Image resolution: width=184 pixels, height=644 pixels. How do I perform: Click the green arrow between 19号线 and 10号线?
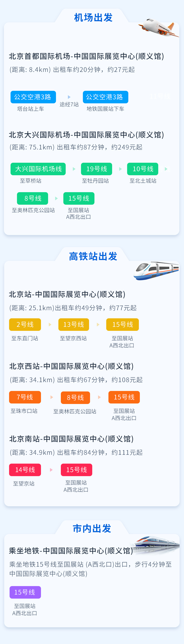(120, 169)
